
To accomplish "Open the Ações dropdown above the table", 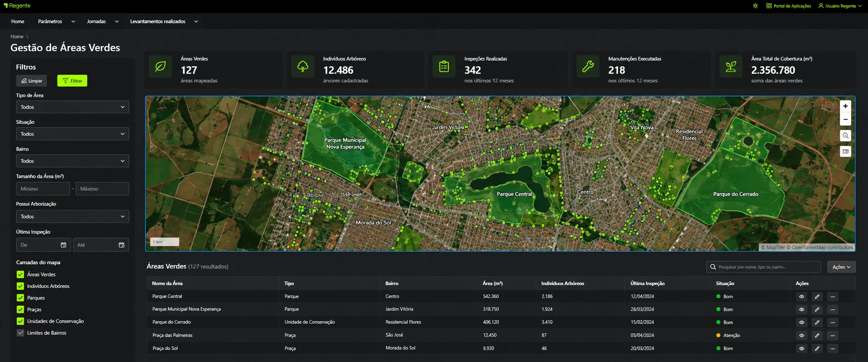I will (841, 267).
